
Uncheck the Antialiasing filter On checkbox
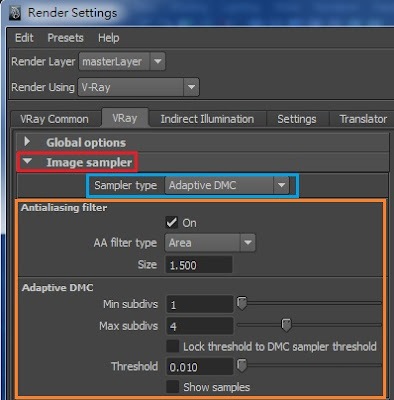(172, 223)
